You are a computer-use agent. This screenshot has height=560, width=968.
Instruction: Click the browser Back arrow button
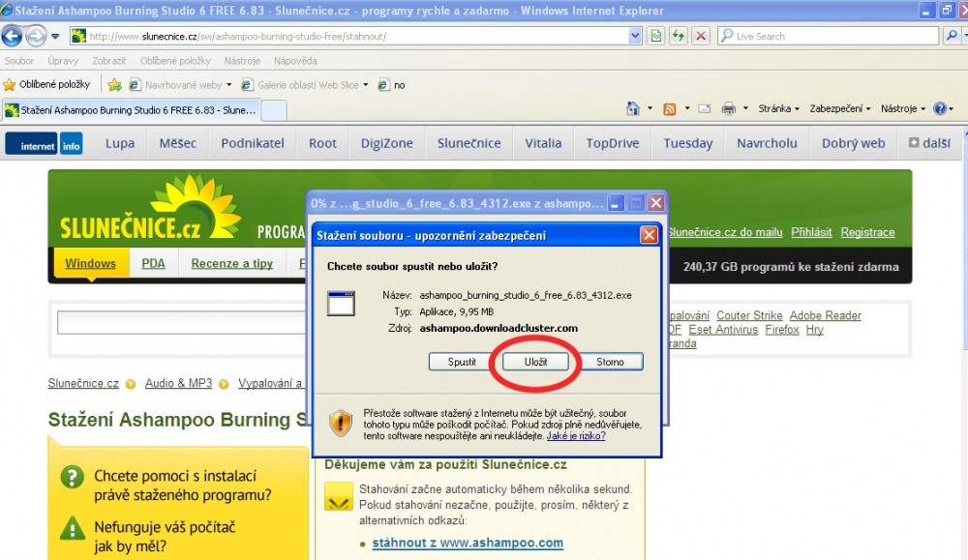13,36
